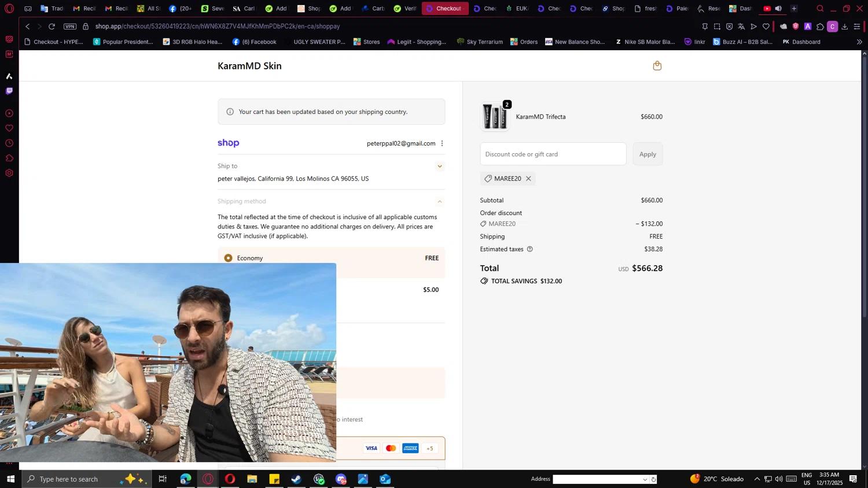The height and width of the screenshot is (488, 868).
Task: Switch to the Facebook (20+ tab
Action: click(181, 9)
